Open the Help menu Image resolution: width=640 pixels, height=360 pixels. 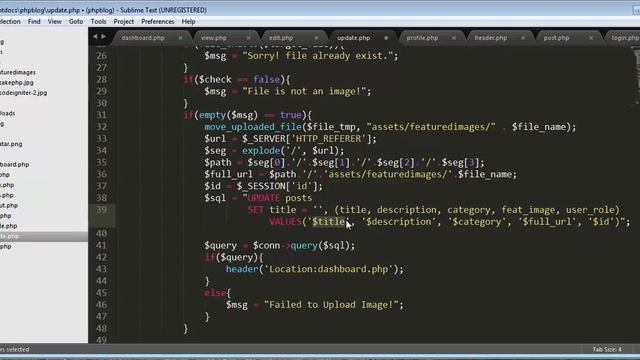[188, 22]
